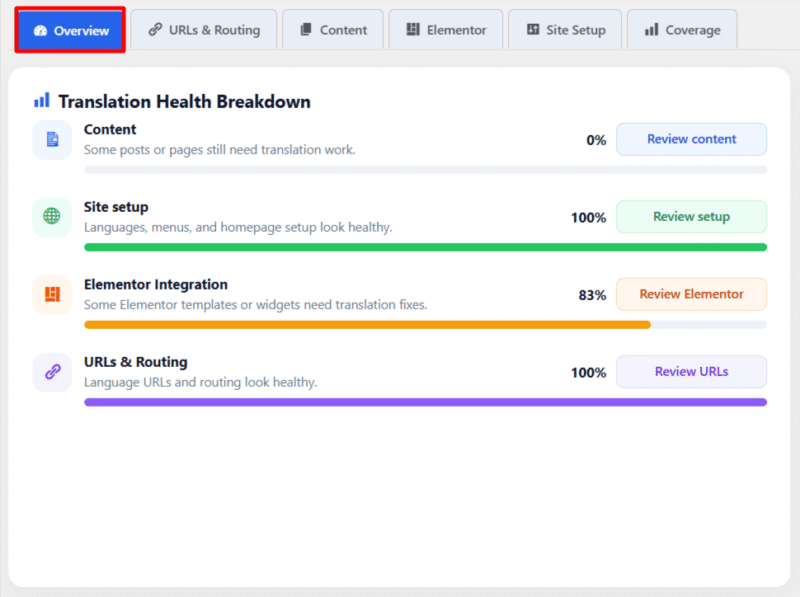
Task: Click the orange Elementor Integration progress bar
Action: click(367, 325)
